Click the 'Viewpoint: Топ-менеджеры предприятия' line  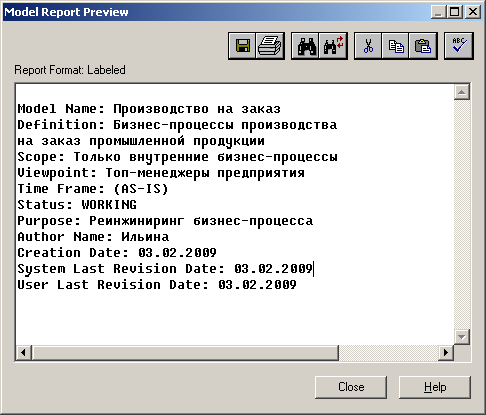[x=161, y=173]
